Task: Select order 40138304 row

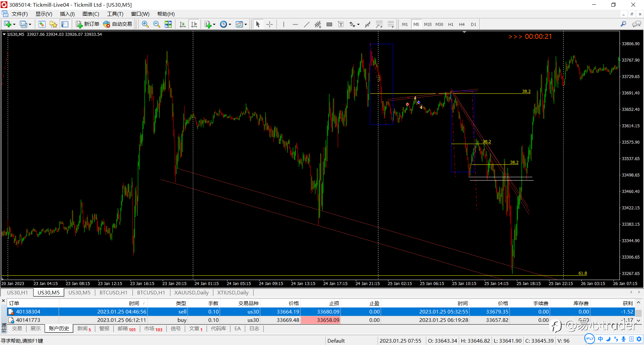Action: [x=320, y=312]
